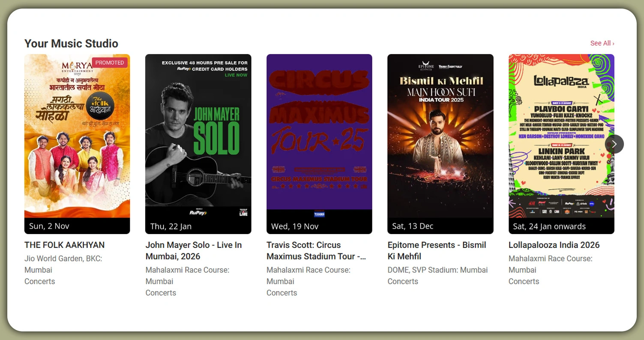Image resolution: width=644 pixels, height=340 pixels.
Task: Open the See All link
Action: pyautogui.click(x=602, y=43)
